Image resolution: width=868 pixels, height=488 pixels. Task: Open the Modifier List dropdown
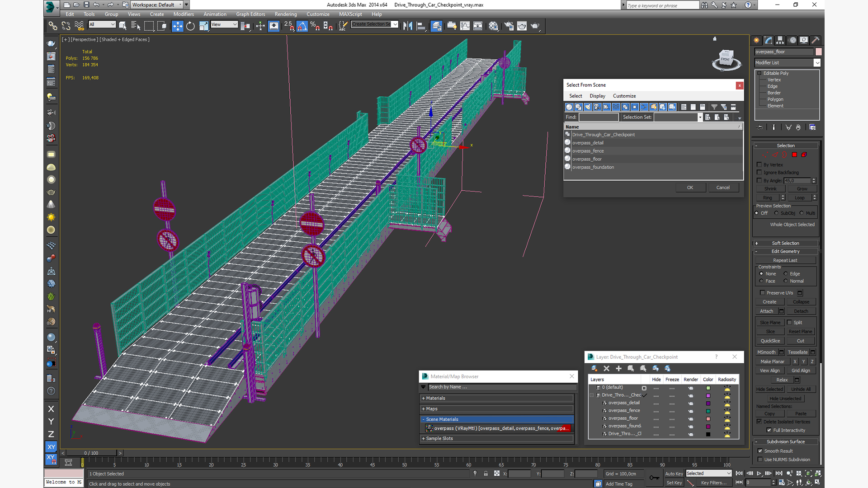click(x=787, y=63)
